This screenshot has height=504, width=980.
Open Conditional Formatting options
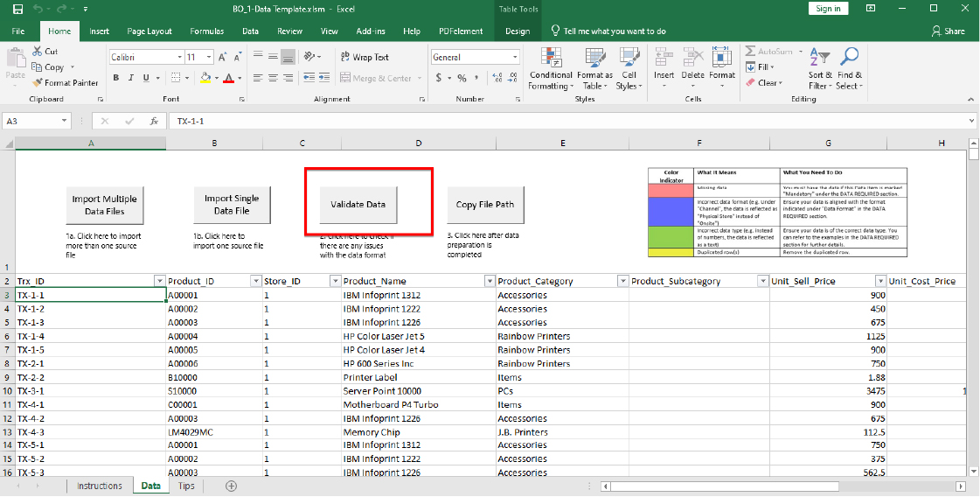tap(550, 70)
